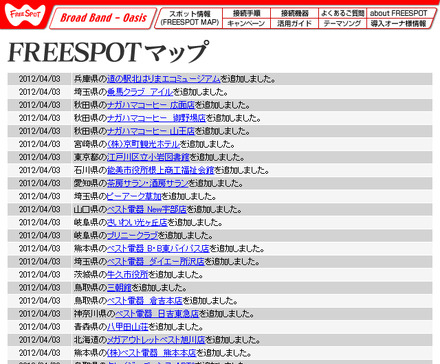Open 能美市役所根上商工福祉会館 link
This screenshot has height=364, width=440.
click(160, 170)
